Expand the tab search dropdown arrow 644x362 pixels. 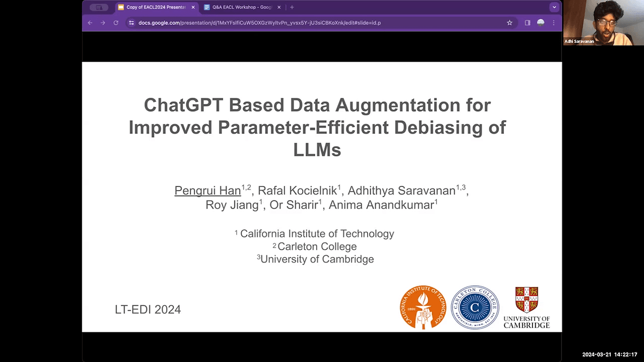point(554,8)
